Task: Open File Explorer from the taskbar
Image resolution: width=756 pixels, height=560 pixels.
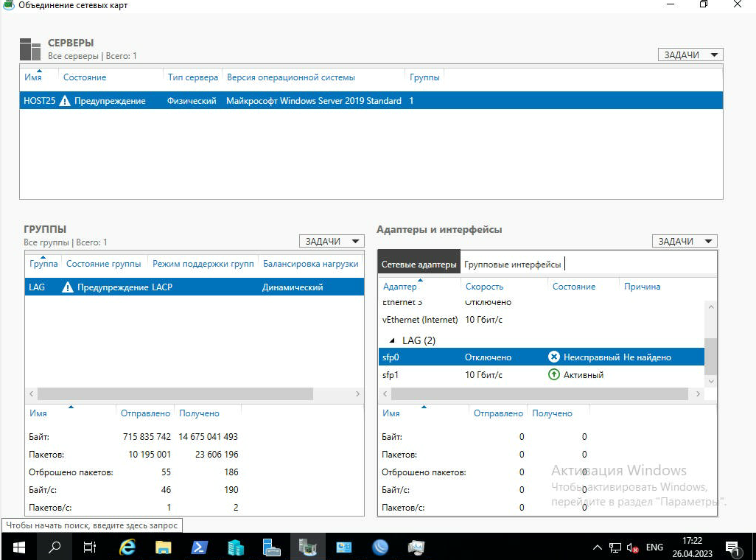Action: [x=164, y=547]
